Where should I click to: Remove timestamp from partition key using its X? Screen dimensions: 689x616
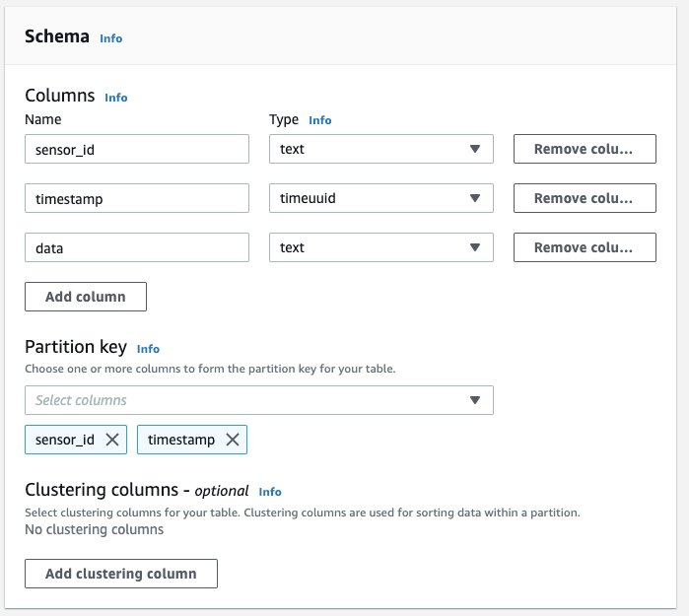coord(233,440)
